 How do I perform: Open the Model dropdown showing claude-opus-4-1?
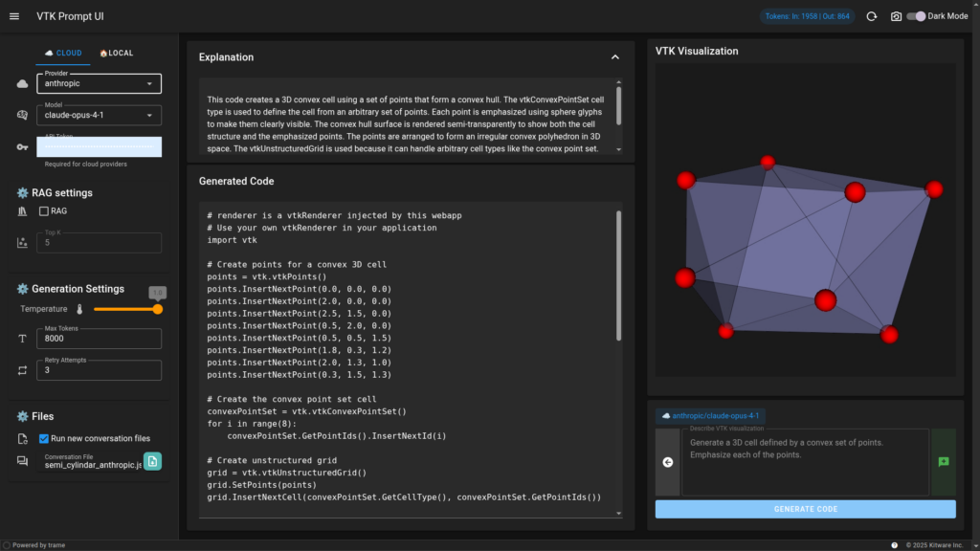pyautogui.click(x=99, y=116)
